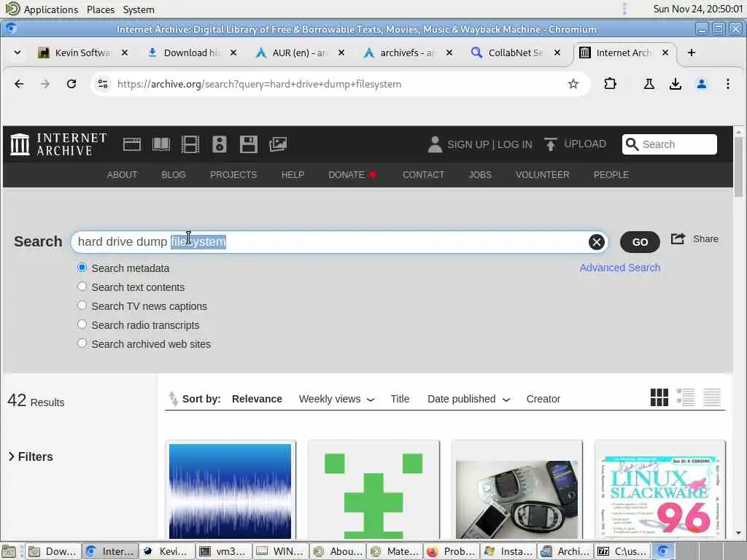
Task: Open a new browser tab
Action: [x=692, y=52]
